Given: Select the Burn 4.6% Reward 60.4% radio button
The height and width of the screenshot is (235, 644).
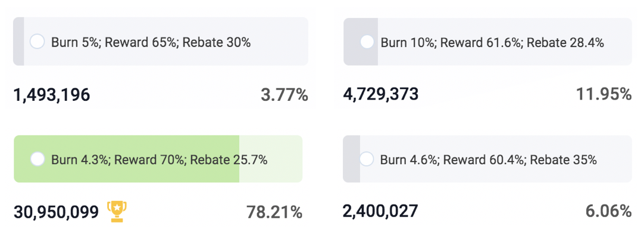Looking at the screenshot, I should click(367, 159).
